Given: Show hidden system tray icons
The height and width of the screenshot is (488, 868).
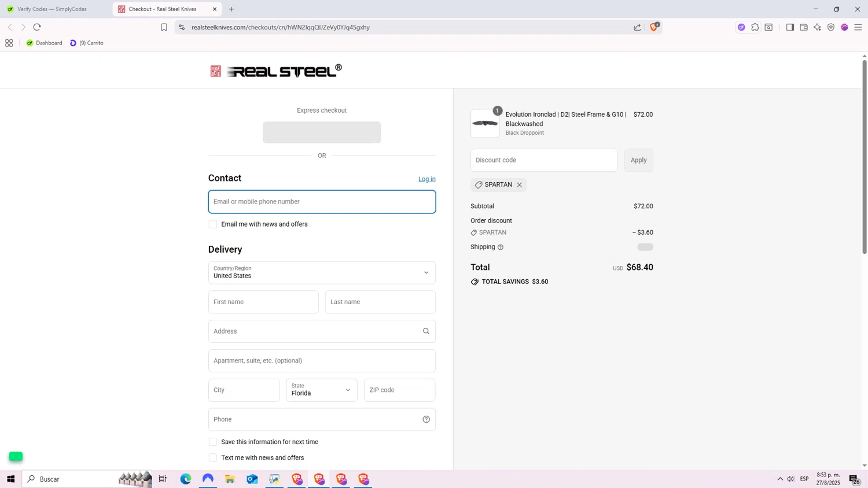Looking at the screenshot, I should (x=780, y=479).
